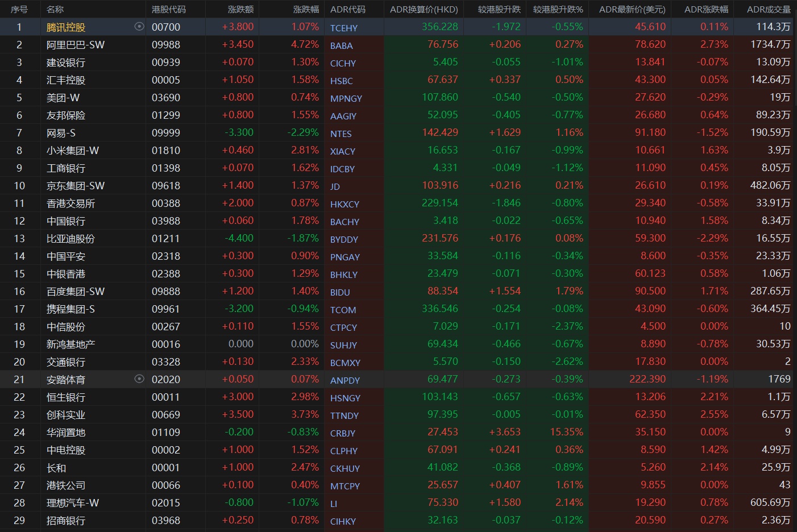Screen dimensions: 797x532
Task: Open the 理想汽车-W stock entry
Action: point(73,503)
